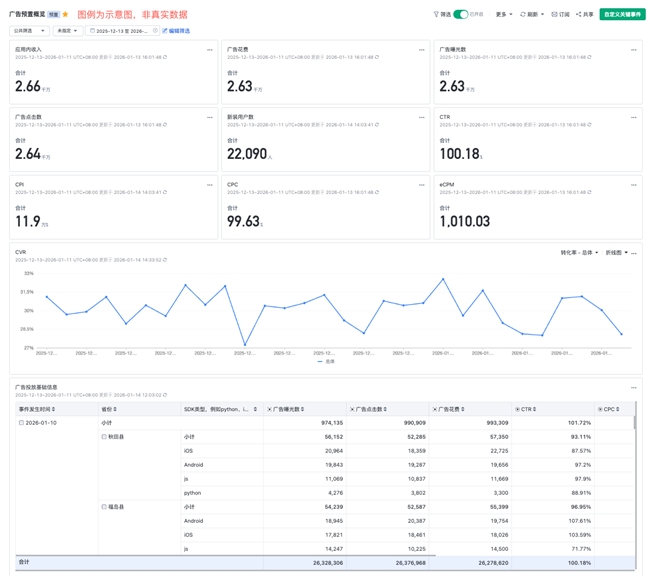Click the 自定义关键事件 green button

click(622, 15)
